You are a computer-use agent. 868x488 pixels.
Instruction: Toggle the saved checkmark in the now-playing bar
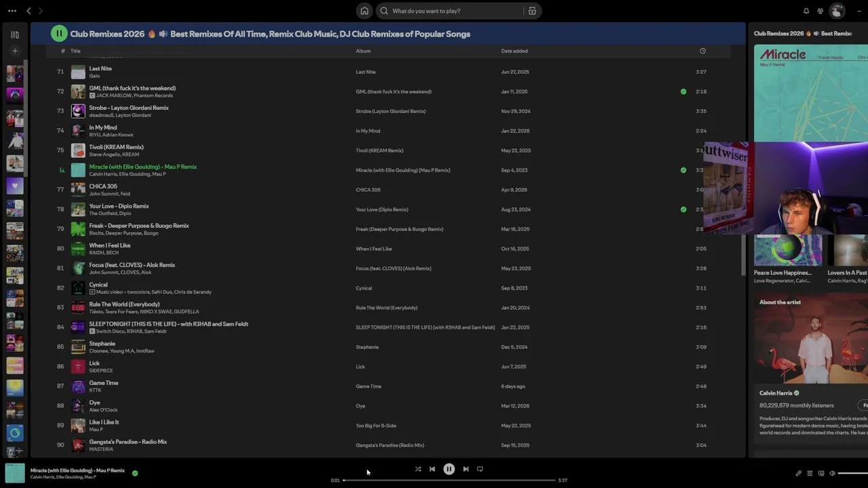(135, 473)
